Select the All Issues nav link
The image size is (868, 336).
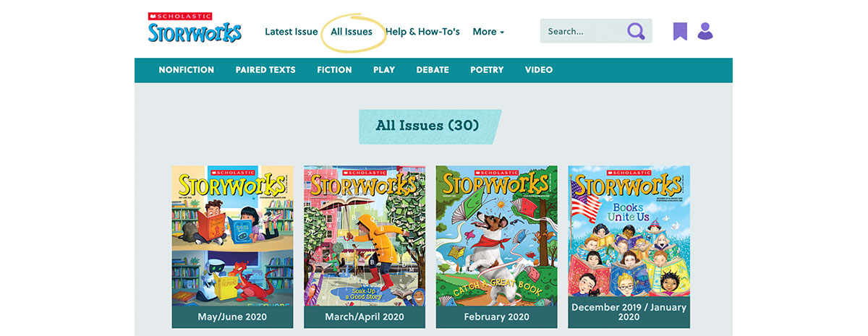click(x=352, y=32)
